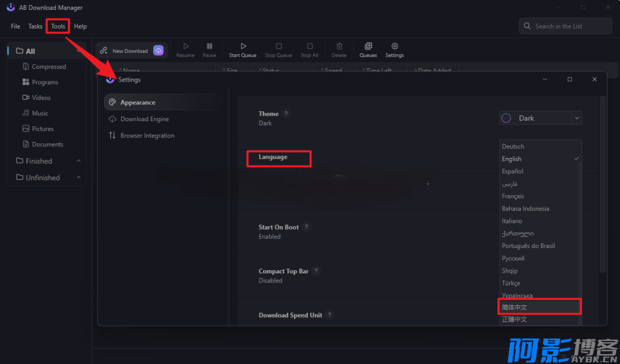This screenshot has height=364, width=620.
Task: Open the Theme dropdown showing Dark
Action: tap(541, 118)
